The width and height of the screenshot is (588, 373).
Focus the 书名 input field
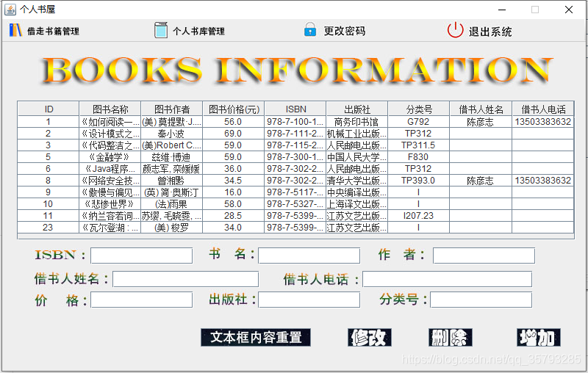(309, 256)
